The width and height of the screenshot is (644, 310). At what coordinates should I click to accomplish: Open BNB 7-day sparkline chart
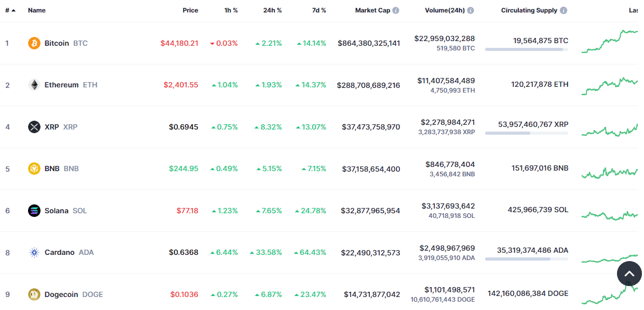pos(610,173)
